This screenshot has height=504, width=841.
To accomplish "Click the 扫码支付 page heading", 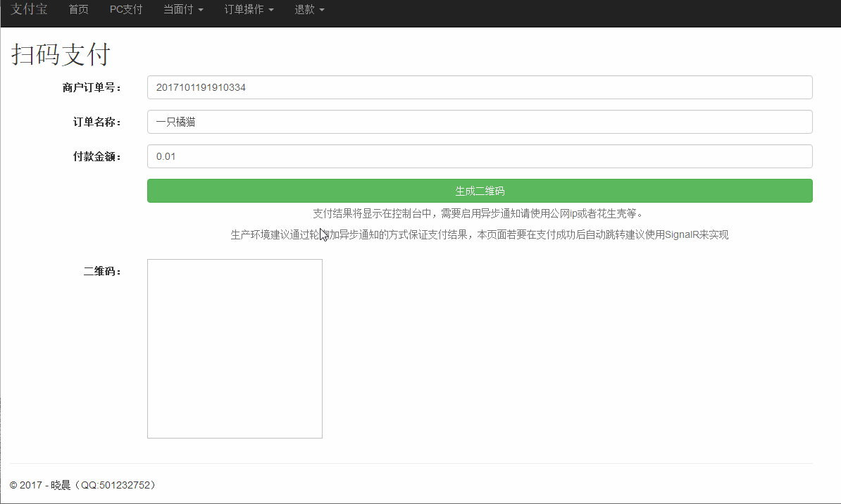I will pos(61,55).
